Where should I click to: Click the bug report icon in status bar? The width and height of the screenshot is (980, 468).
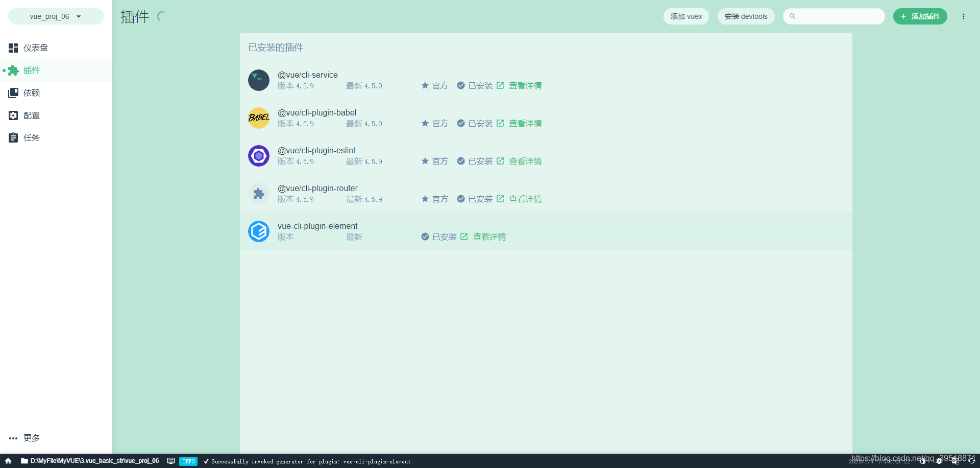tap(939, 461)
